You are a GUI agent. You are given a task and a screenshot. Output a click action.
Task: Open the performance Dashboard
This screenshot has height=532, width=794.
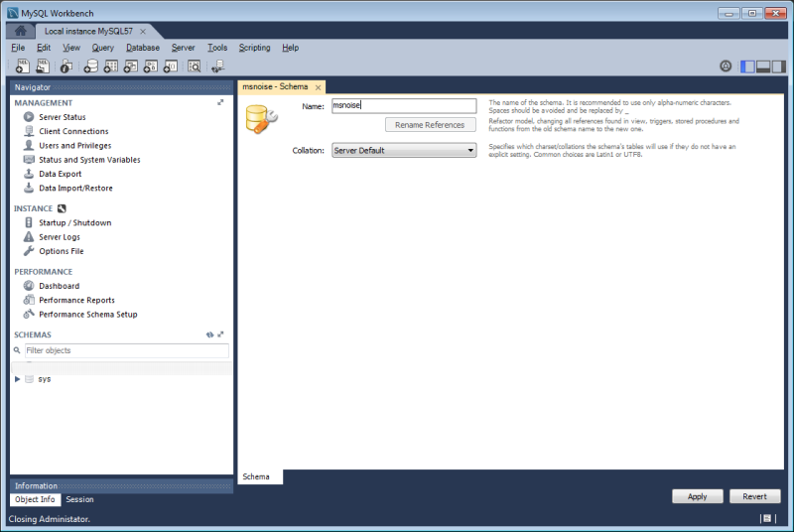tap(59, 286)
